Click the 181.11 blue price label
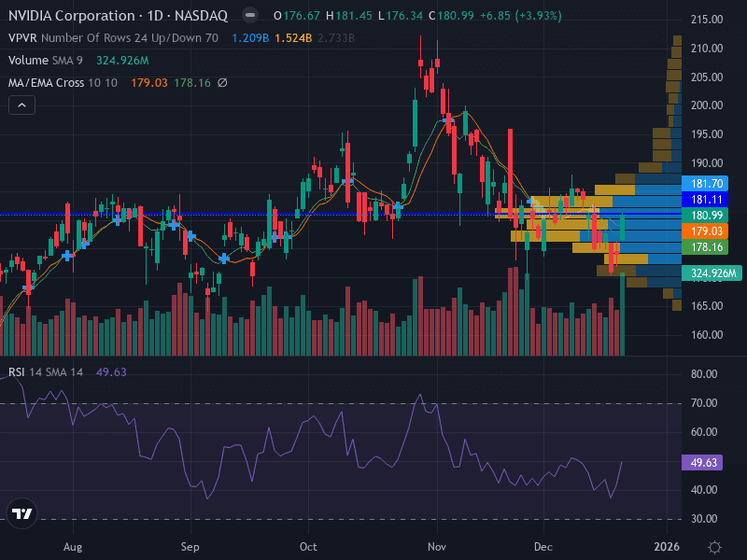The height and width of the screenshot is (560, 747). click(x=705, y=200)
